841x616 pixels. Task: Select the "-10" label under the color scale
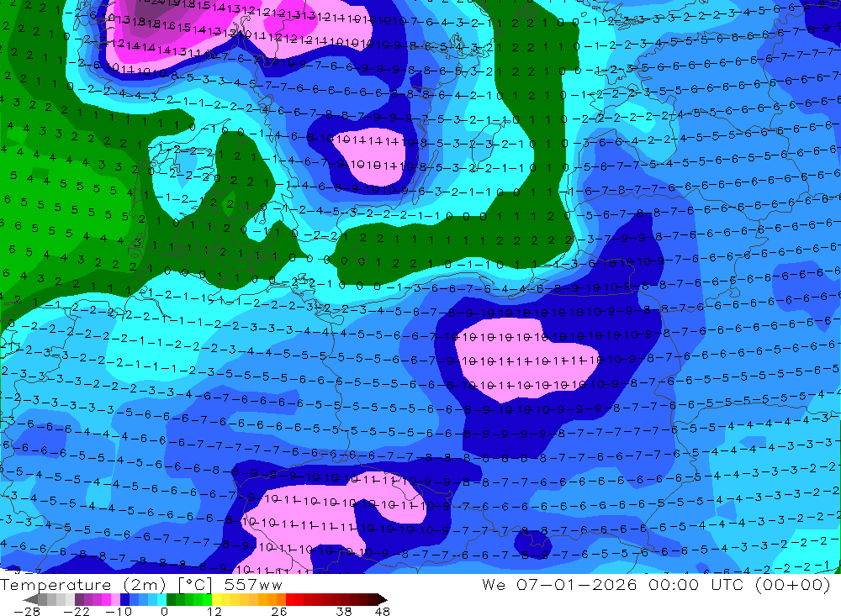click(119, 611)
